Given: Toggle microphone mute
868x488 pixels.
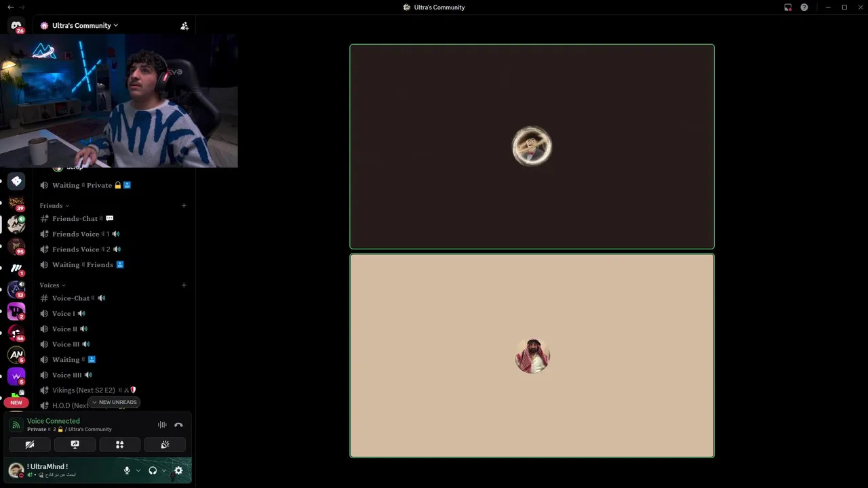Looking at the screenshot, I should (x=127, y=470).
